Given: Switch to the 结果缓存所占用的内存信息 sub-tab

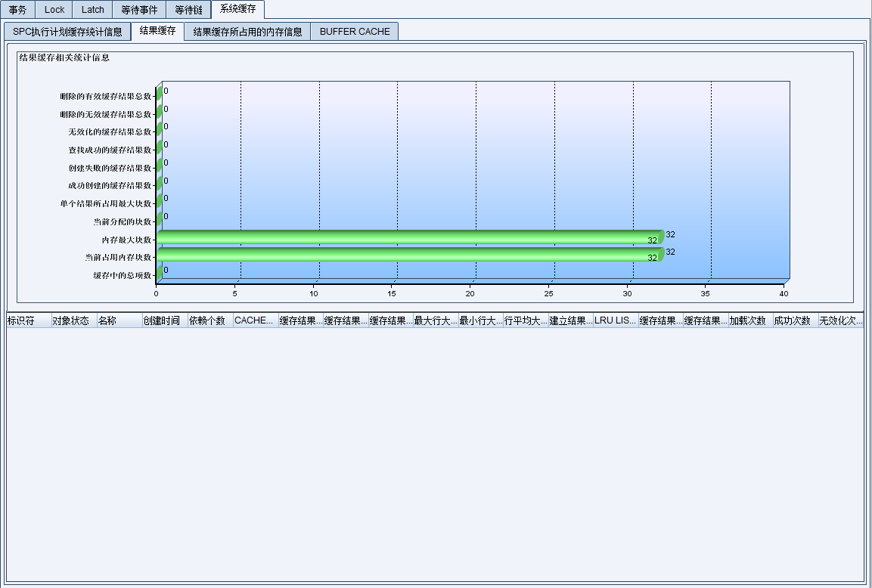Looking at the screenshot, I should point(247,32).
